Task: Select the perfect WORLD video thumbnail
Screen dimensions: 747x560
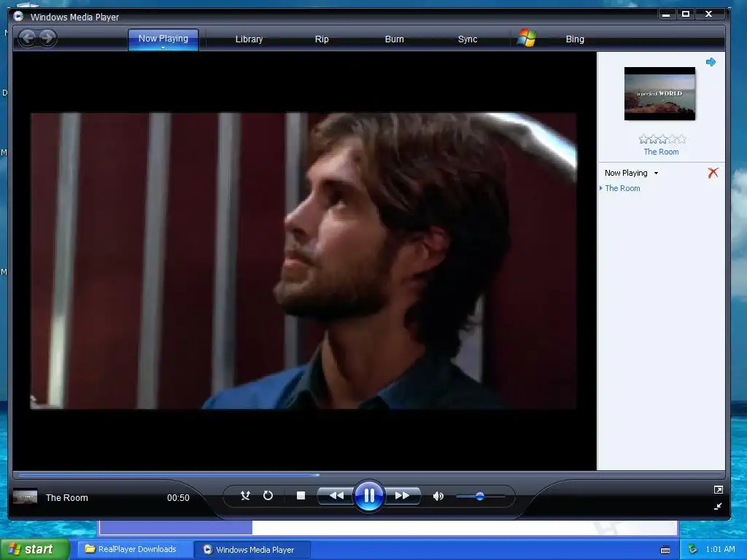Action: pyautogui.click(x=659, y=94)
